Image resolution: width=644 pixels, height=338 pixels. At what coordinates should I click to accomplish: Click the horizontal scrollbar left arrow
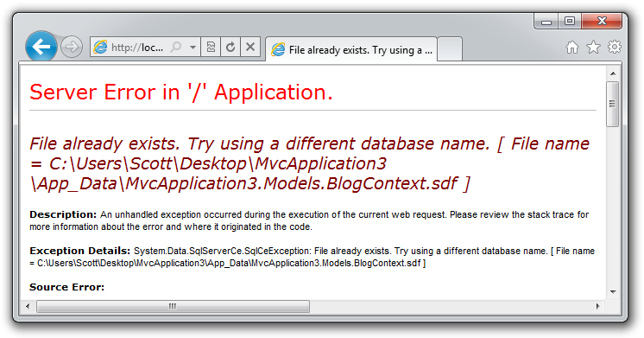(28, 306)
